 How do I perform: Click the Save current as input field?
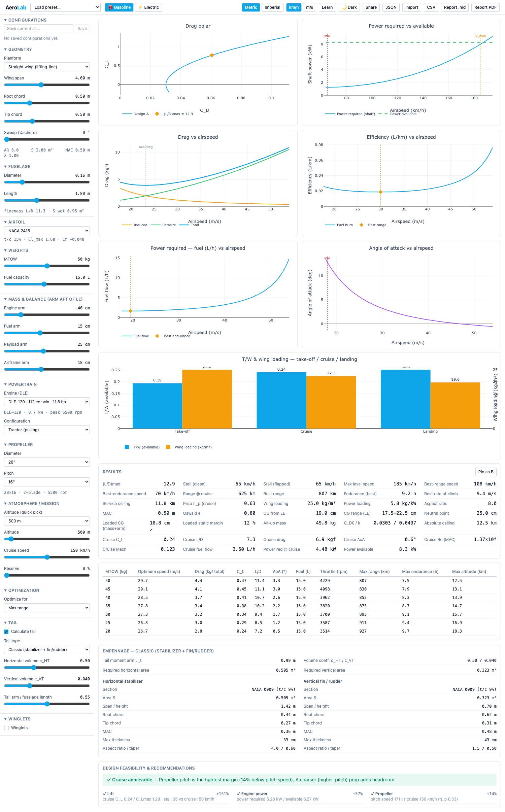39,29
